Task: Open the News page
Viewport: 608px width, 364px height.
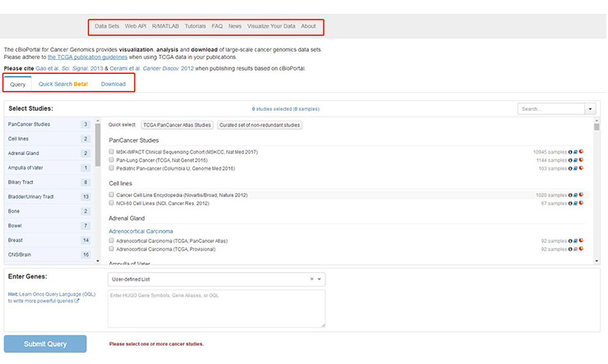Action: tap(235, 26)
